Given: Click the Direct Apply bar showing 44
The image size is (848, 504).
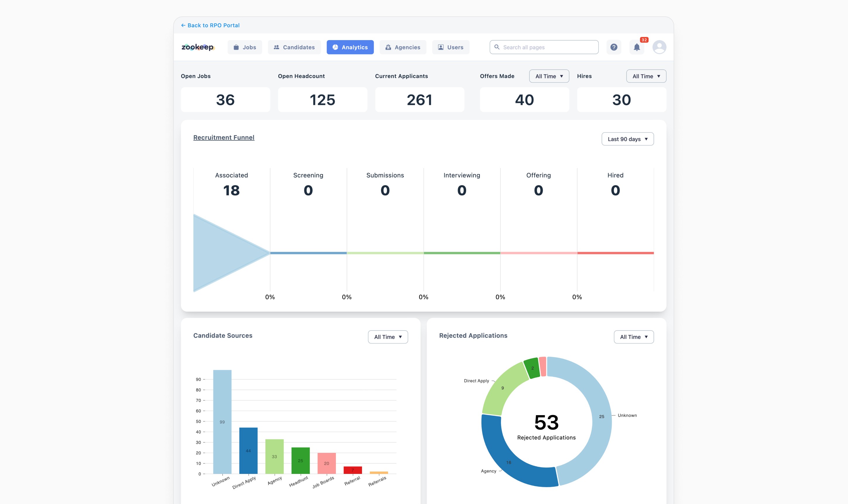Looking at the screenshot, I should pyautogui.click(x=248, y=451).
